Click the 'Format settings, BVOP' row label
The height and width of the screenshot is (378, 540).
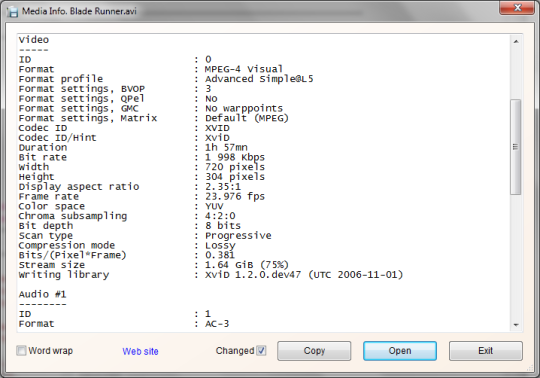pos(82,89)
